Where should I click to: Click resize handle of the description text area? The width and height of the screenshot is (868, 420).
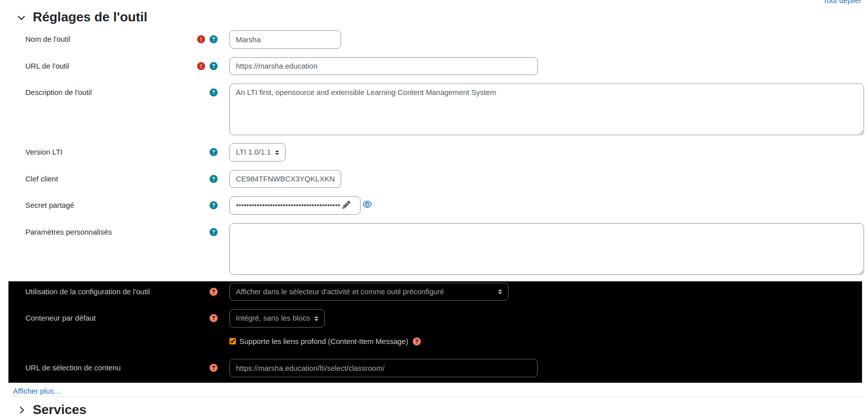[x=861, y=132]
